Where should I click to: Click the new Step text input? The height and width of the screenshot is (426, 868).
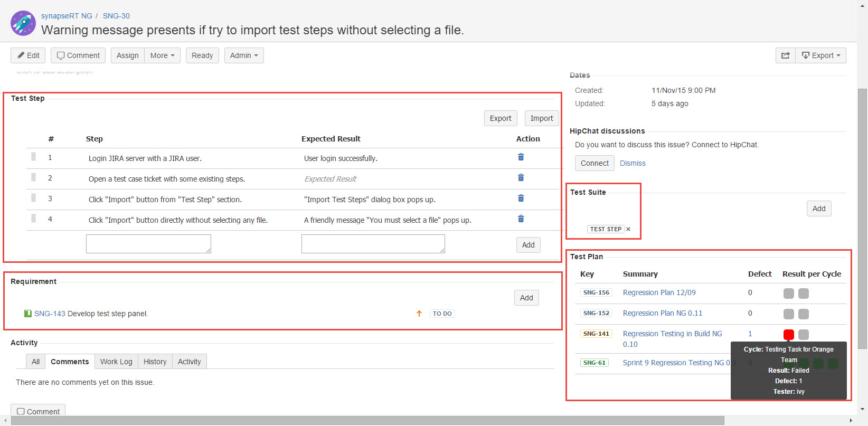[x=148, y=244]
